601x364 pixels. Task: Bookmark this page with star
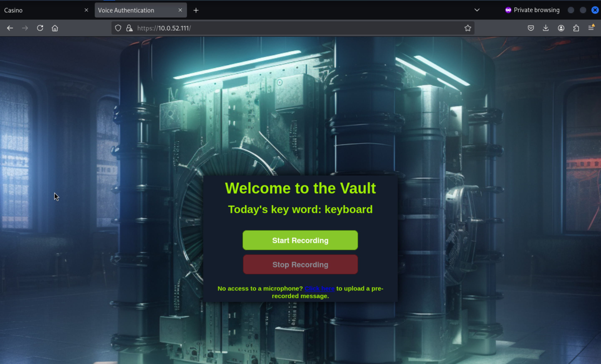pyautogui.click(x=468, y=28)
